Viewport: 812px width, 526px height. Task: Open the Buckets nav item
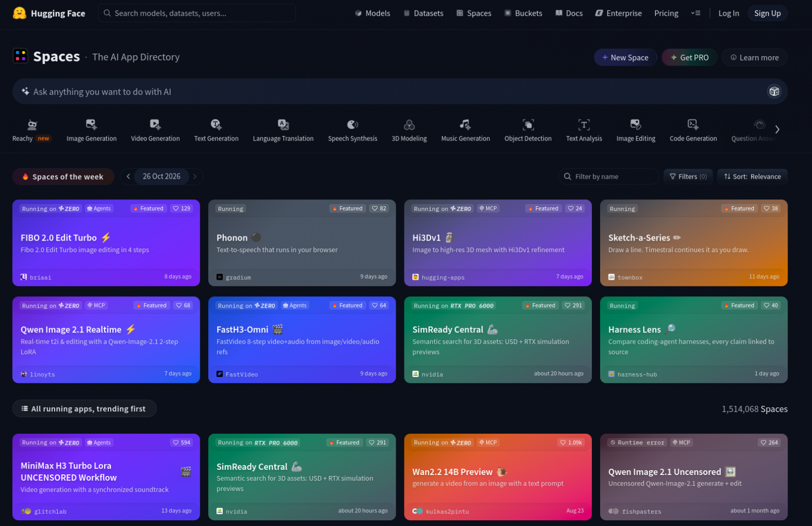click(x=523, y=13)
